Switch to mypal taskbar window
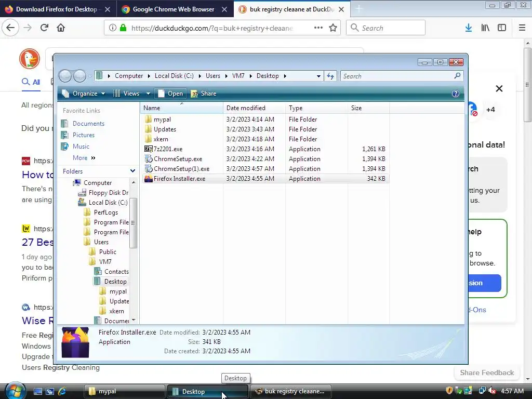The width and height of the screenshot is (532, 399). pos(124,391)
